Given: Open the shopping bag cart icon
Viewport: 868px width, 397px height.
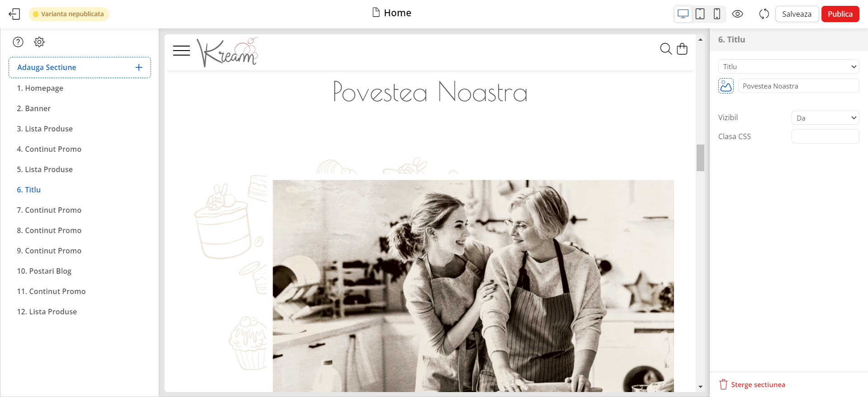Looking at the screenshot, I should point(682,49).
